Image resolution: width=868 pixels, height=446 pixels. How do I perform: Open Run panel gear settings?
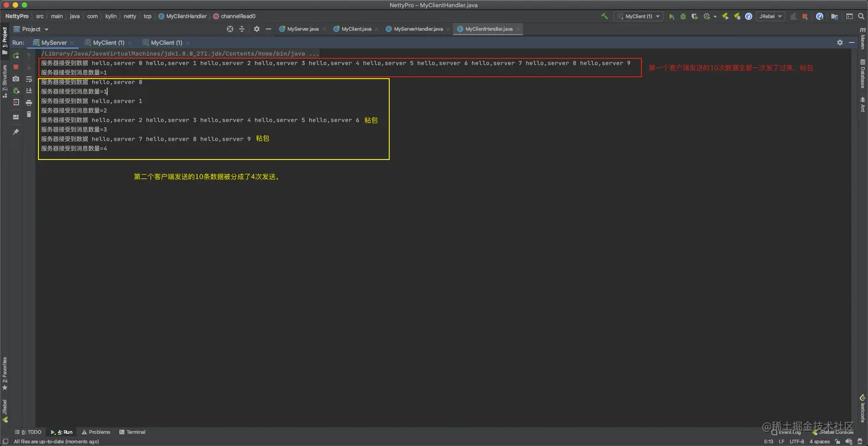pos(840,42)
